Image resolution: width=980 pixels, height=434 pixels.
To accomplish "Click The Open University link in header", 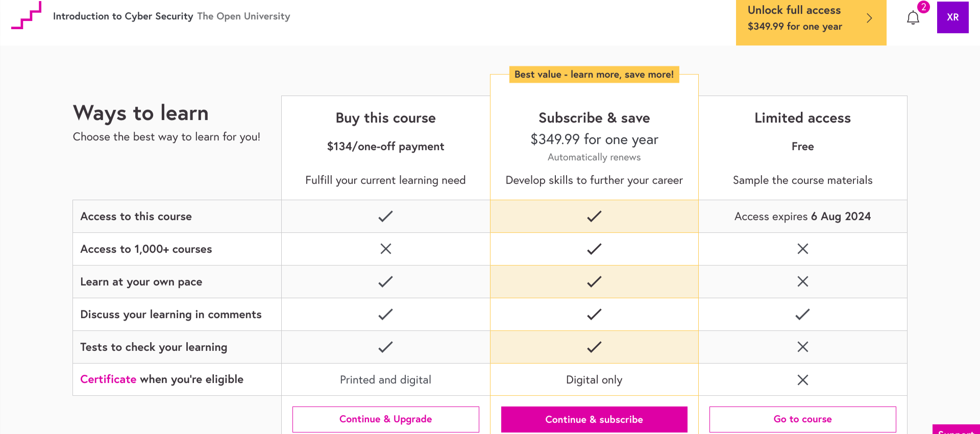I will pos(243,16).
